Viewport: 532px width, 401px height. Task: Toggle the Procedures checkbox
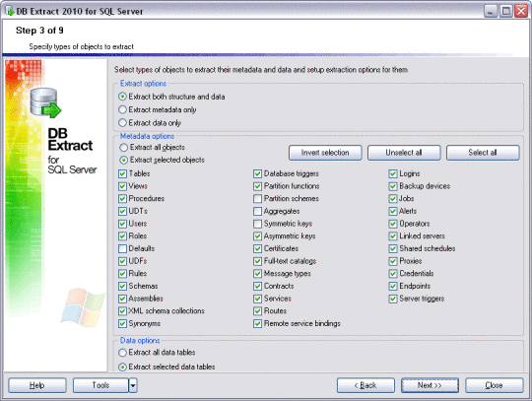[122, 199]
